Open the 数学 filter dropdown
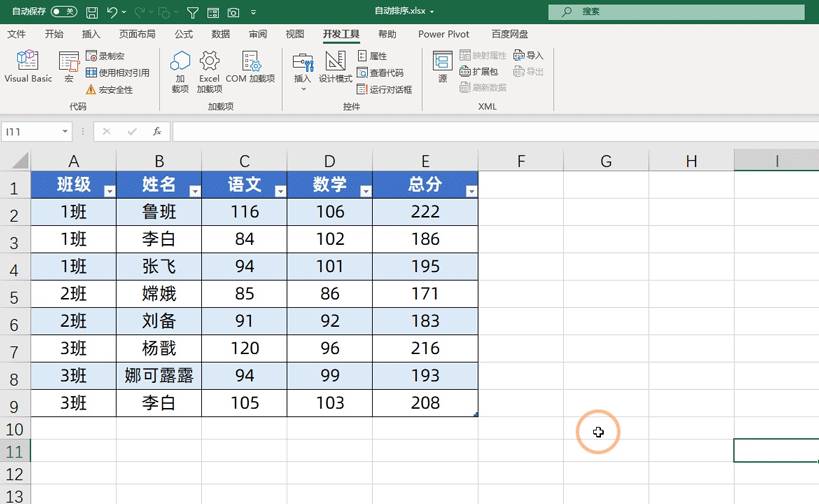The height and width of the screenshot is (504, 819). click(366, 191)
